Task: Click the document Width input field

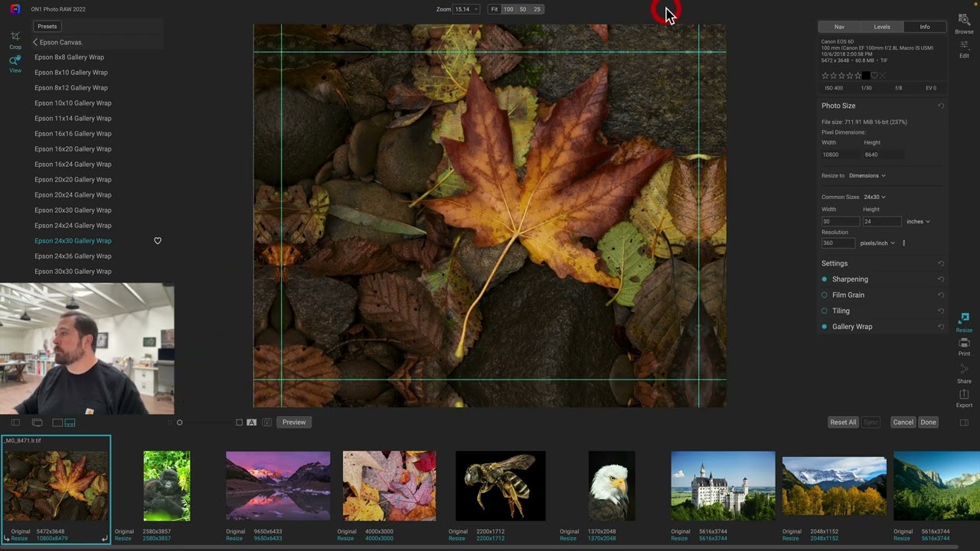Action: [840, 222]
